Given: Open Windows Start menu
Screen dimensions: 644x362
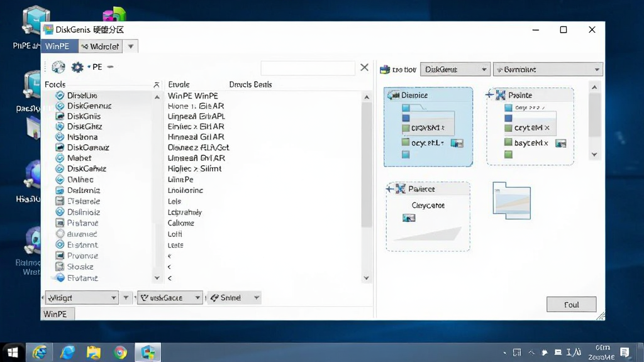Looking at the screenshot, I should (13, 352).
